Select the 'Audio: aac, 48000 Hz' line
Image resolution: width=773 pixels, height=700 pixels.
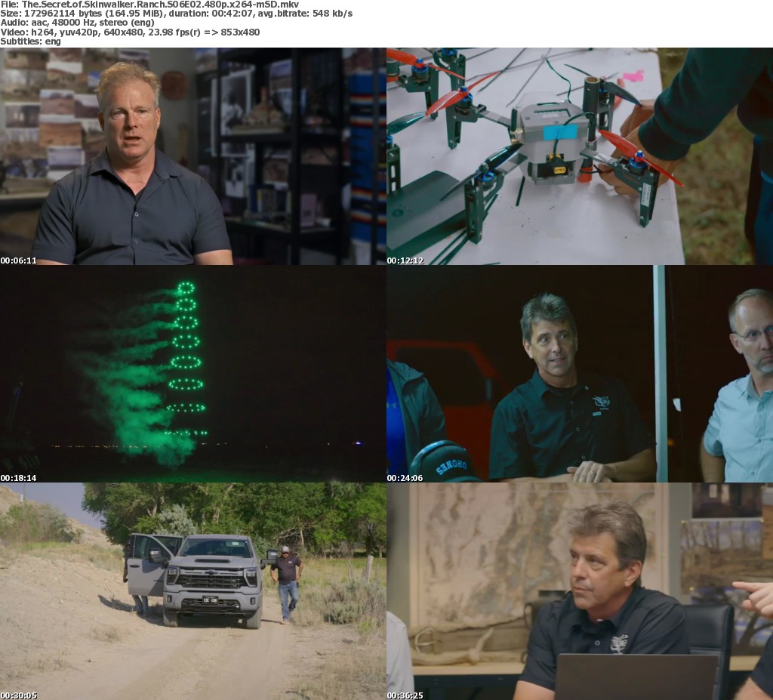point(78,23)
